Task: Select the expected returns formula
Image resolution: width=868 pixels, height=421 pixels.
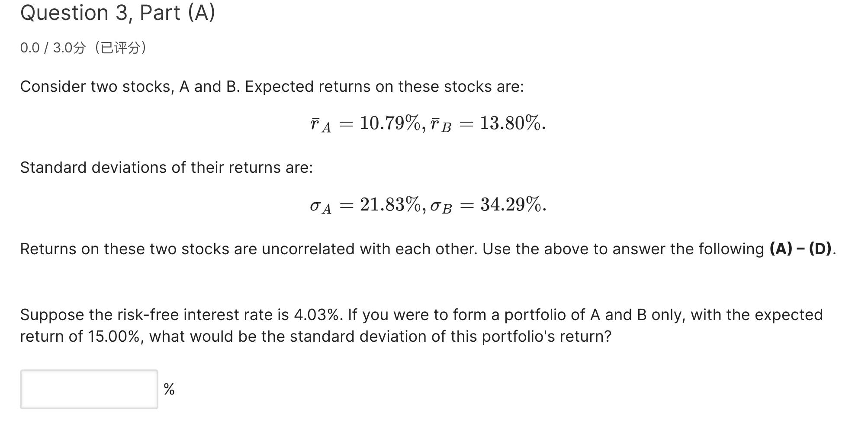Action: 426,124
